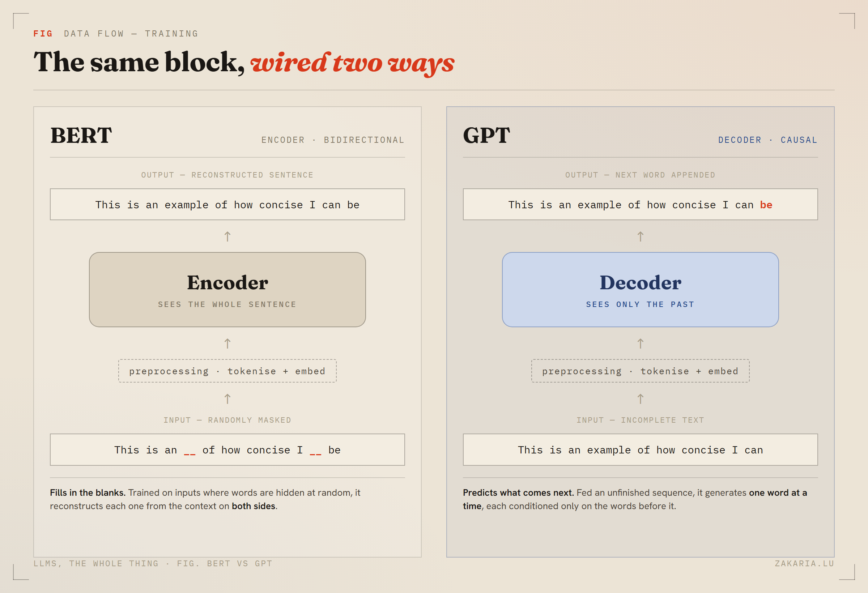
Task: Click the arrow below the Encoder block
Action: pyautogui.click(x=227, y=344)
